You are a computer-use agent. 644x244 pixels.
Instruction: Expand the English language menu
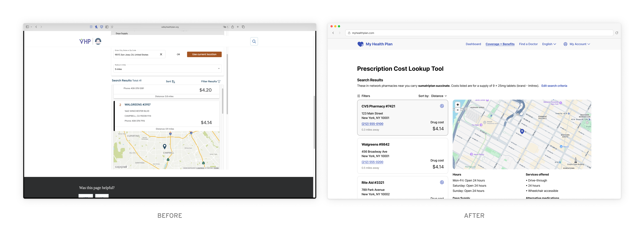coord(549,44)
